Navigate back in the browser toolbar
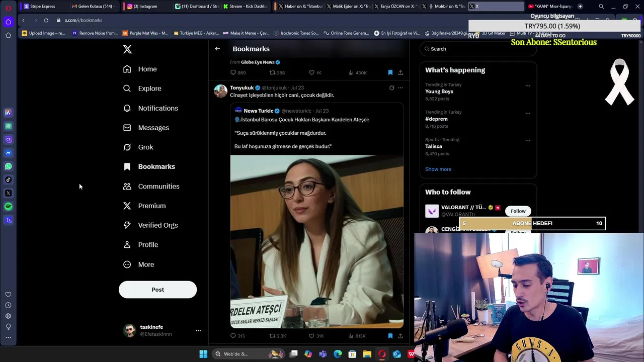Screen dimensions: 644x362 click(23, 20)
